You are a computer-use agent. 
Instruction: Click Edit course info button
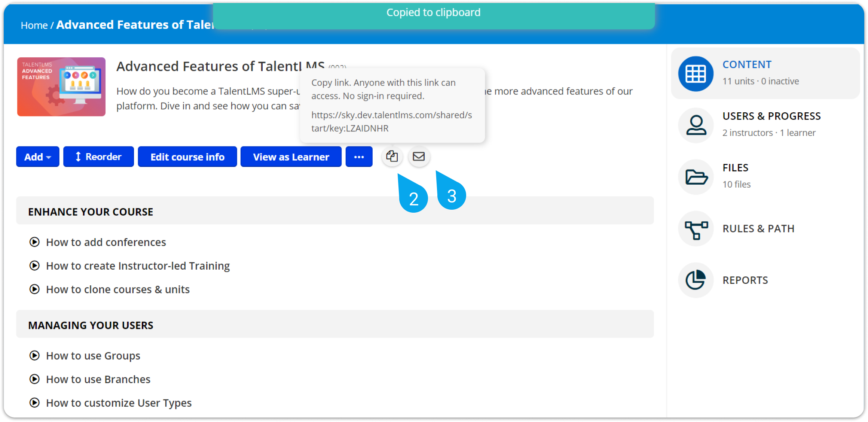click(x=187, y=157)
